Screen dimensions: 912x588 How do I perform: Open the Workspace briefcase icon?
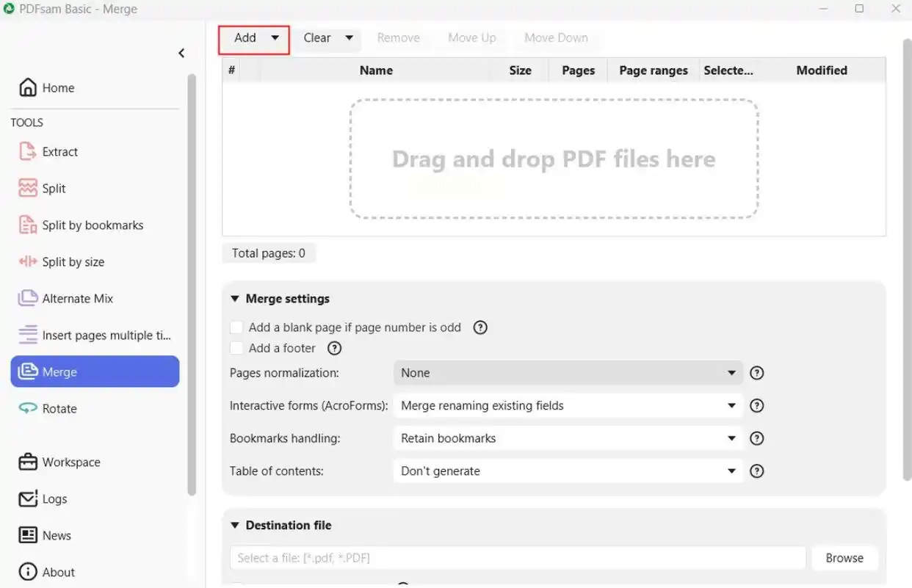(x=28, y=462)
